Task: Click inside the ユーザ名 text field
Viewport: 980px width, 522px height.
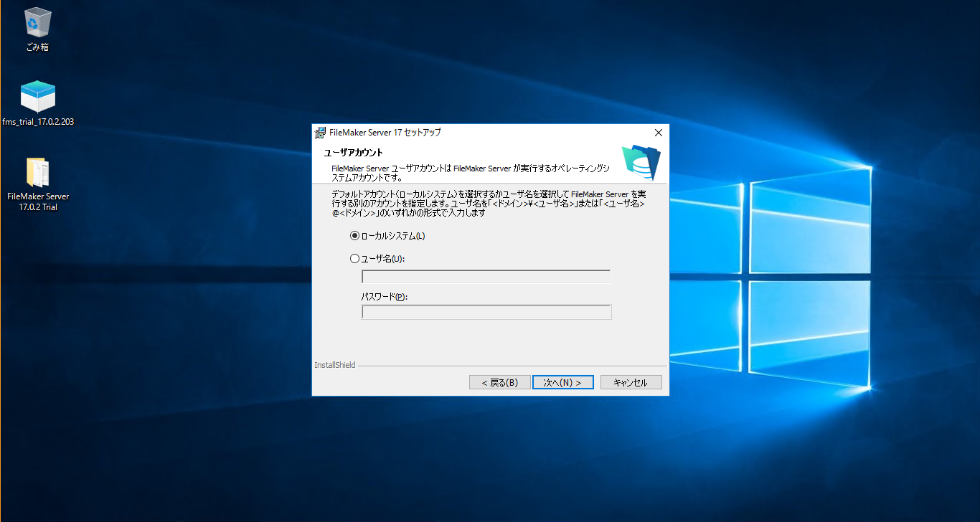Action: pos(486,276)
